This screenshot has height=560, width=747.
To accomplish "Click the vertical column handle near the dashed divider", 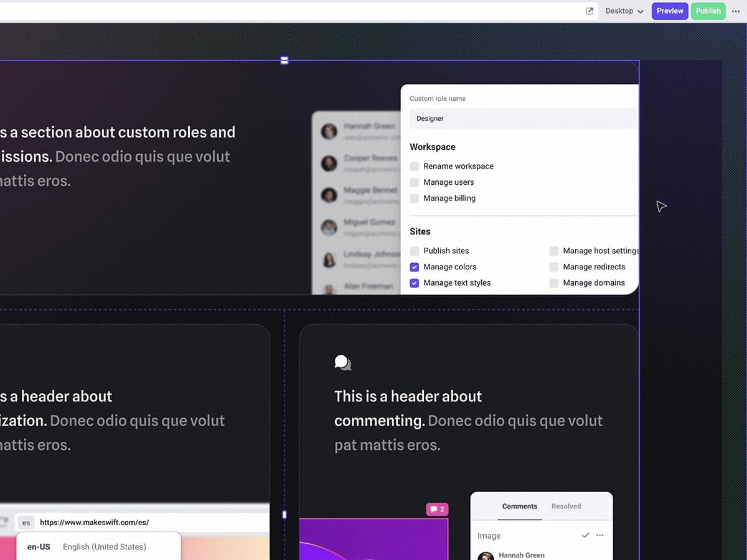I will tap(284, 515).
